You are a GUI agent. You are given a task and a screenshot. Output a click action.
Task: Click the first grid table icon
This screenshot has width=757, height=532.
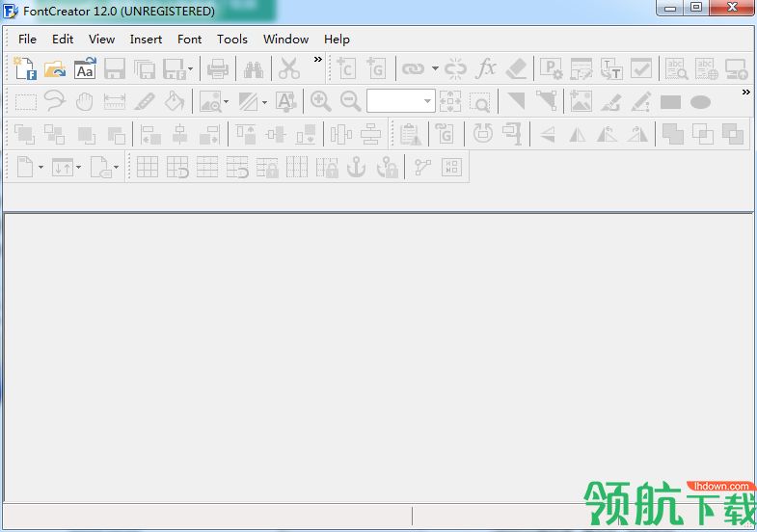(148, 168)
